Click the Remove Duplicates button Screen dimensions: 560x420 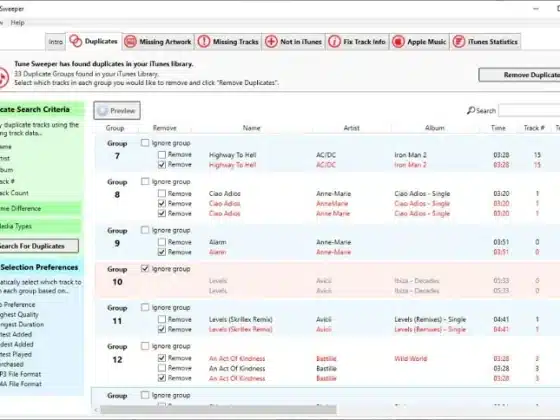click(x=520, y=75)
